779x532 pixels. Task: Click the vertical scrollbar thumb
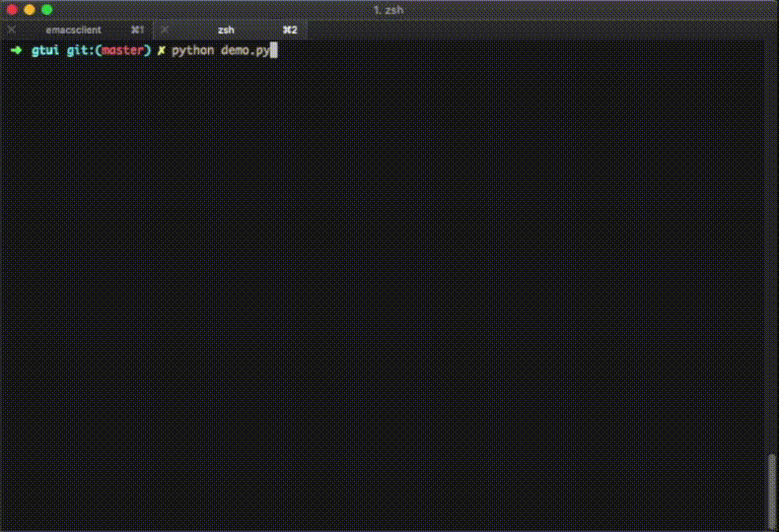tap(771, 491)
